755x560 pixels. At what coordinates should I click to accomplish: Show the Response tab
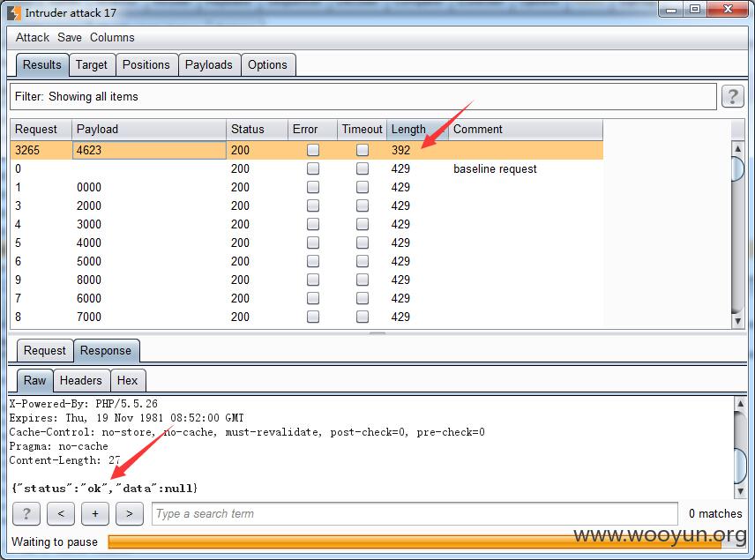(106, 350)
